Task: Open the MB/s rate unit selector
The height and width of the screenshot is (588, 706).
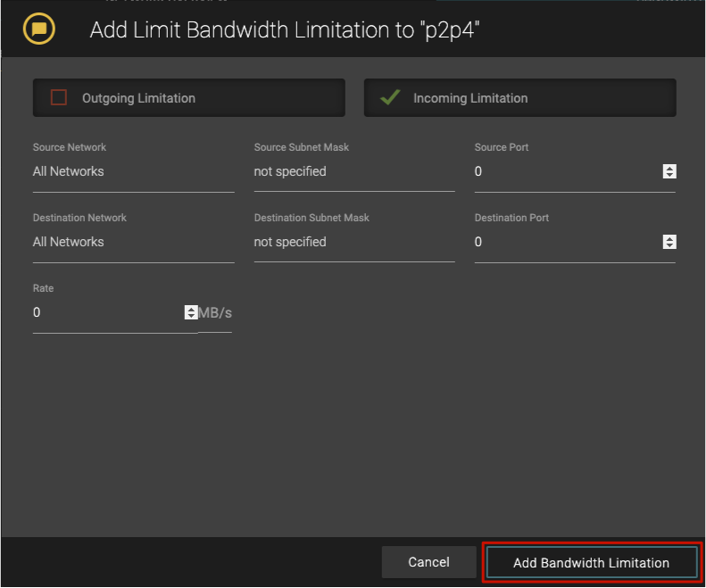Action: pyautogui.click(x=215, y=313)
